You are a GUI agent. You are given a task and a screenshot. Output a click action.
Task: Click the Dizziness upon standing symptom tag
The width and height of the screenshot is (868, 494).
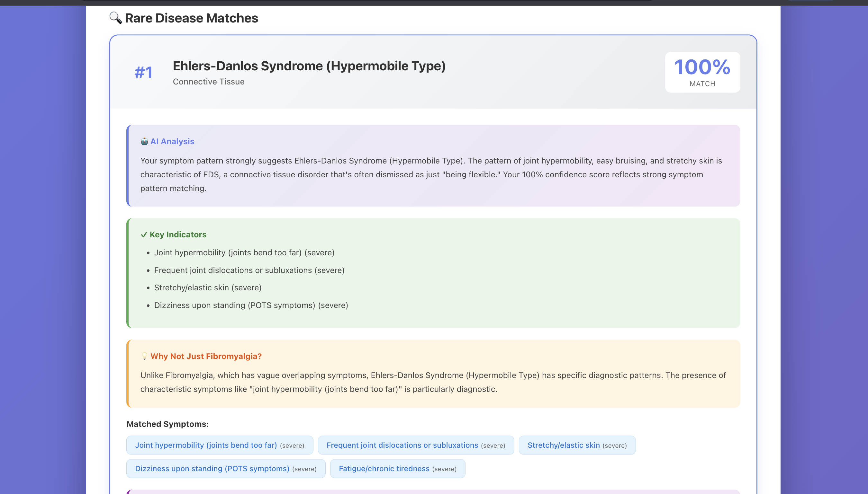coord(225,469)
